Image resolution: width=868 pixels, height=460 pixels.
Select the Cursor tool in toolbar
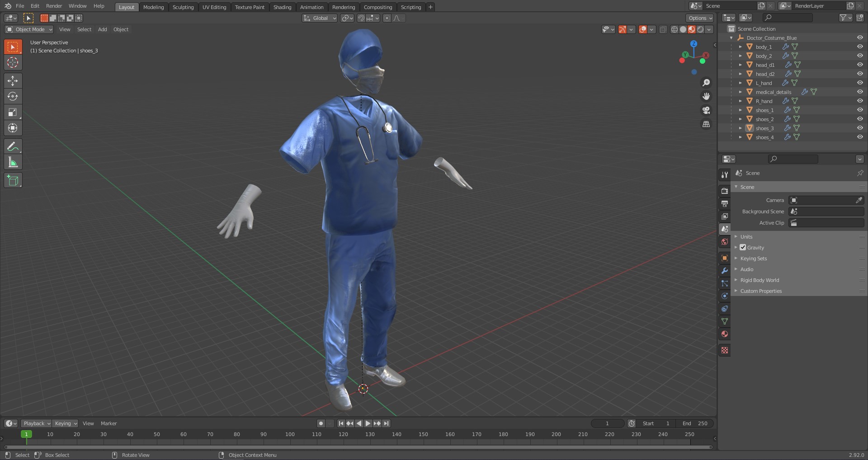coord(13,62)
